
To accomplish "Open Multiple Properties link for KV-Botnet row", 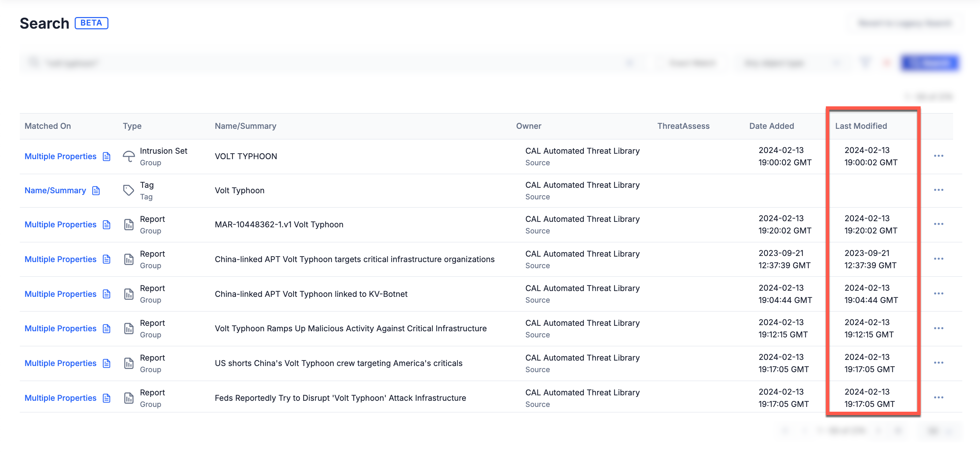I will pos(60,294).
